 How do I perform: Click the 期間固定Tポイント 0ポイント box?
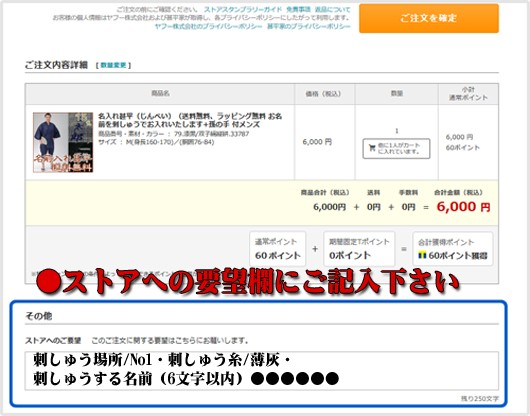(x=359, y=249)
